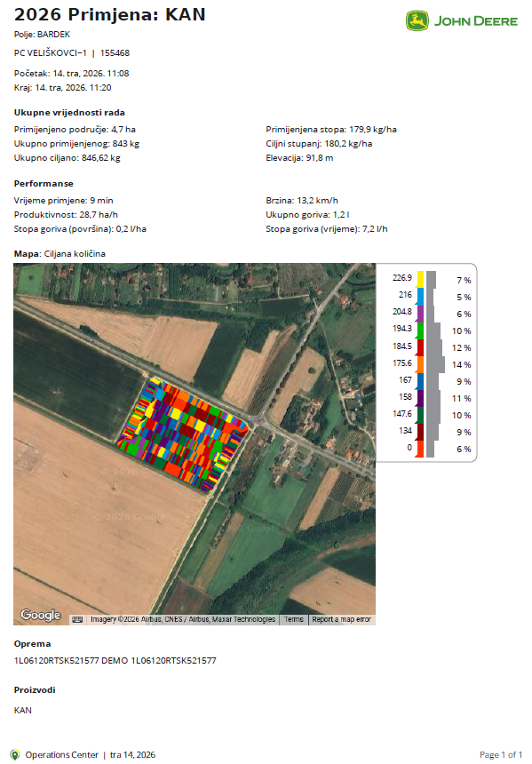Viewport: 532px width, 764px height.
Task: Select the orange 175.6 legend swatch
Action: point(420,364)
